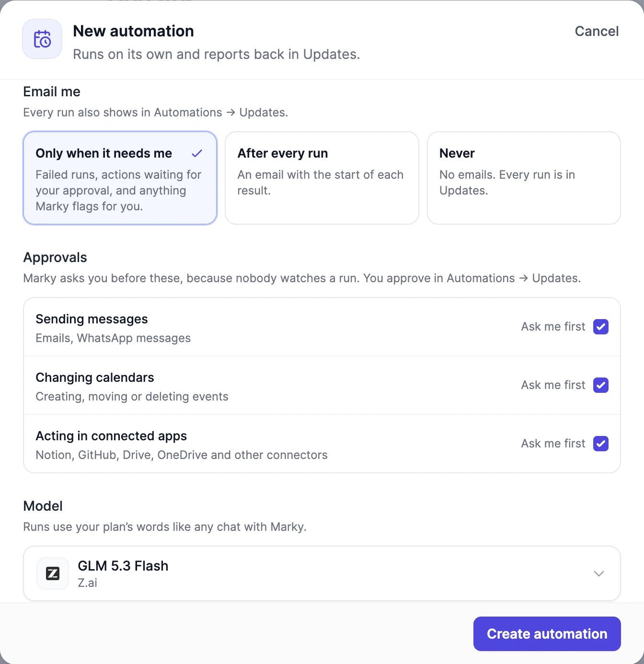
Task: Click 'Marky asks you before these' description
Action: tap(302, 278)
